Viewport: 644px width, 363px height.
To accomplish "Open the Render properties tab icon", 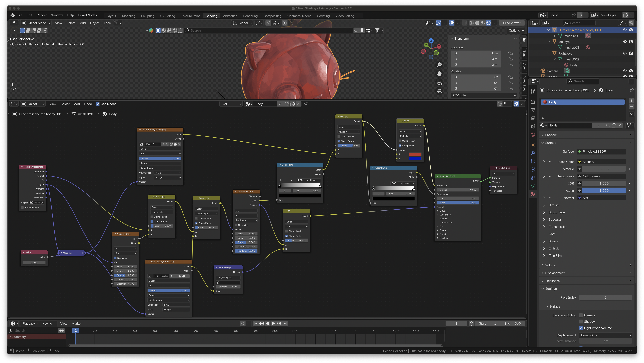I will (533, 102).
